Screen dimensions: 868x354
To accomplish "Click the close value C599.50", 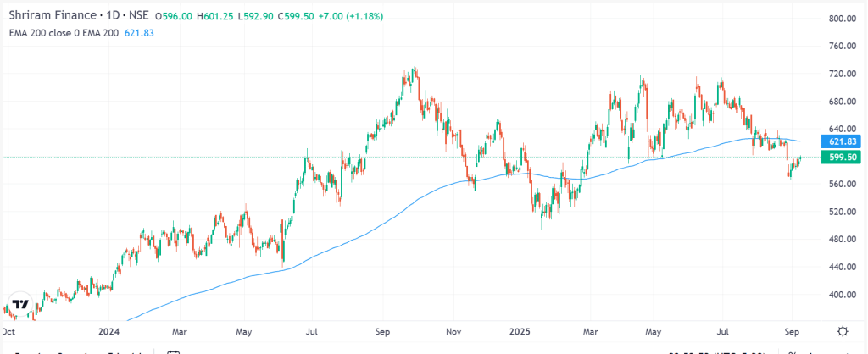I will pyautogui.click(x=296, y=17).
